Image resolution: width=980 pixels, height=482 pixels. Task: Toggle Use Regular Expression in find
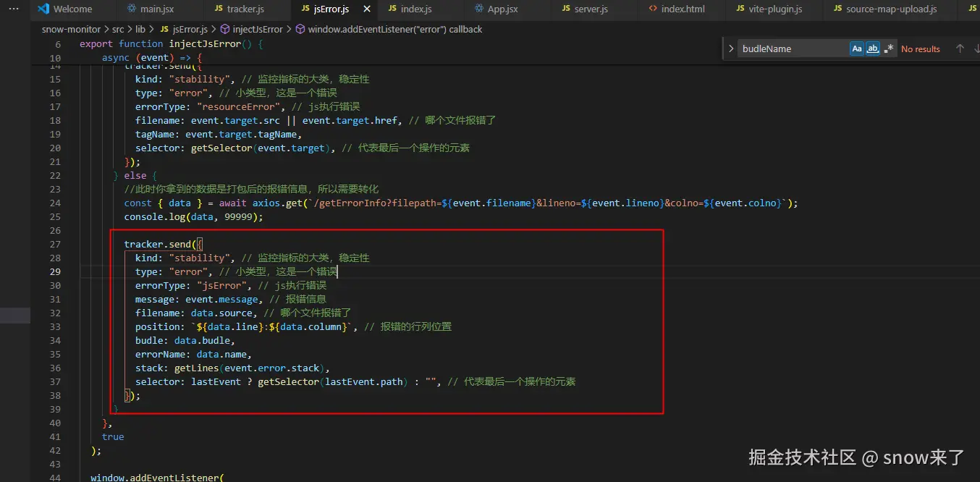point(889,48)
